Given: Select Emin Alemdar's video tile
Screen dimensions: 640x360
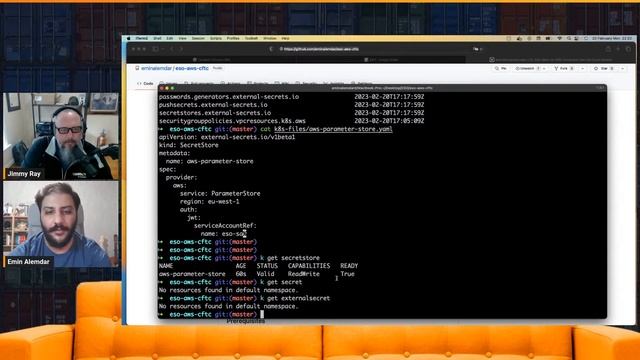Looking at the screenshot, I should [x=61, y=224].
